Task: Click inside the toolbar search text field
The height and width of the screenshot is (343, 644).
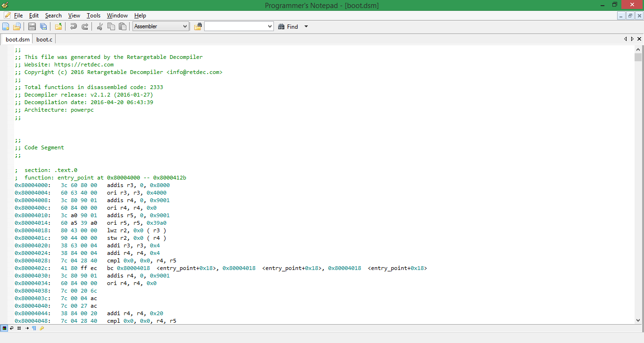Action: tap(235, 27)
